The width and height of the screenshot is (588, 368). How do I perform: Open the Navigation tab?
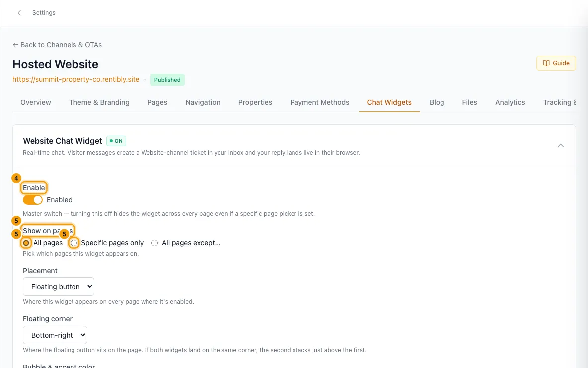[203, 102]
